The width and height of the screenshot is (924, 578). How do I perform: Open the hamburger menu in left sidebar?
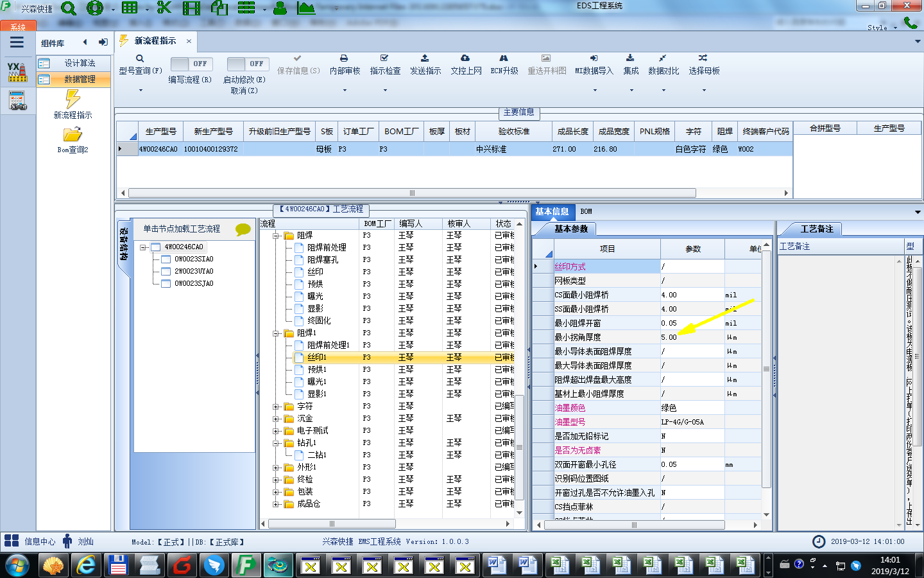17,42
